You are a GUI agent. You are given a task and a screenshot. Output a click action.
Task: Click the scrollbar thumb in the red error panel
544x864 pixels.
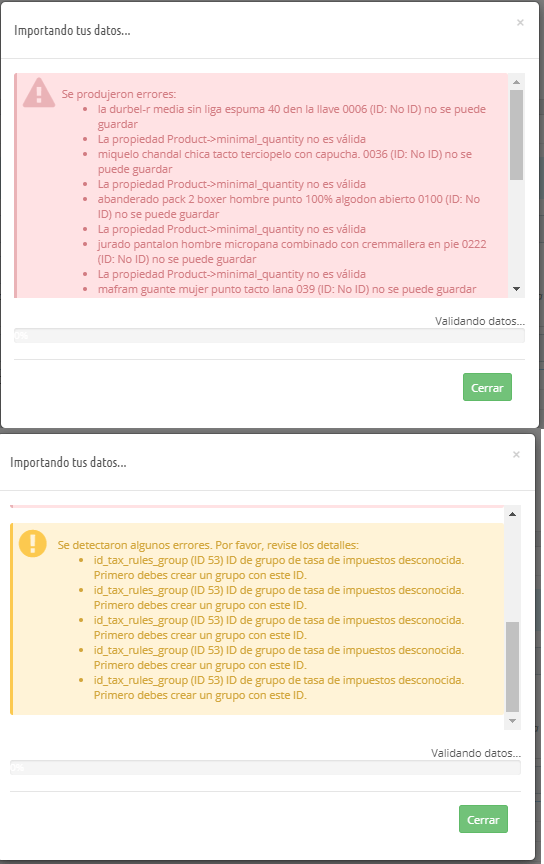pyautogui.click(x=516, y=135)
